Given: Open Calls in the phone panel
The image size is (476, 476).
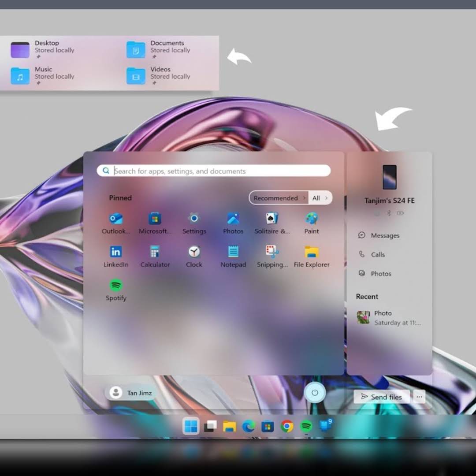Looking at the screenshot, I should tap(372, 254).
